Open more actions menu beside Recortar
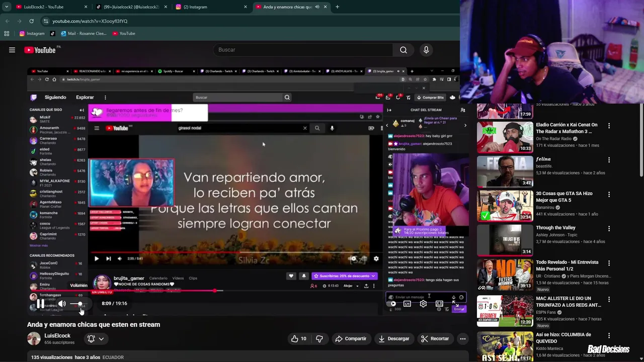The width and height of the screenshot is (644, 362). tap(462, 339)
